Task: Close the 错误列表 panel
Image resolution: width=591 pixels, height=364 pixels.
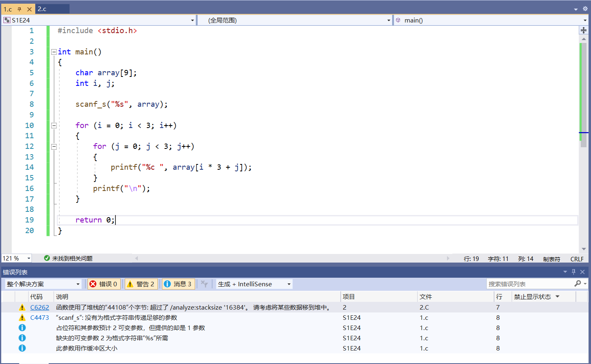Action: [x=582, y=272]
